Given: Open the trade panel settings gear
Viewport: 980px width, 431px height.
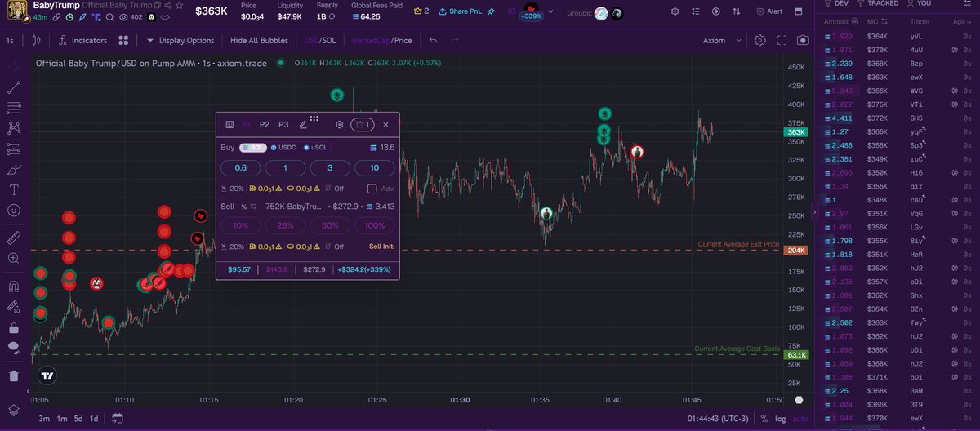Looking at the screenshot, I should pyautogui.click(x=339, y=125).
